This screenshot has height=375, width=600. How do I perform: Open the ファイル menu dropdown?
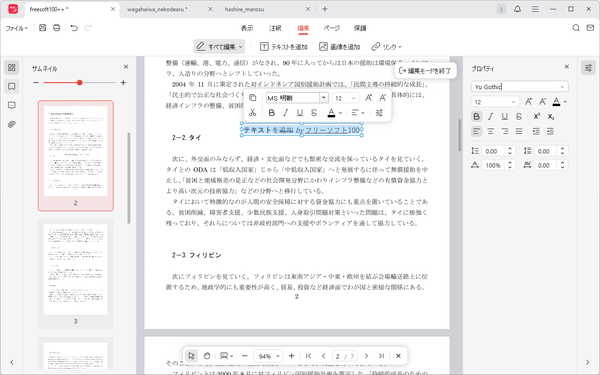(x=16, y=28)
